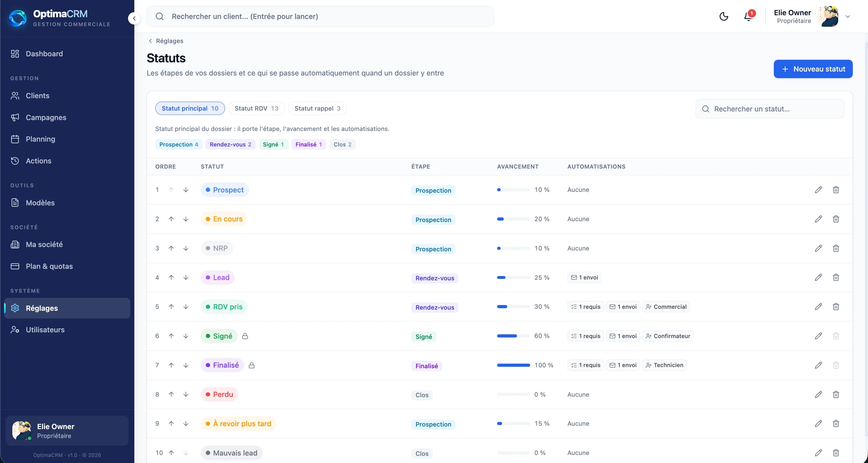The image size is (868, 463).
Task: Delete the Mauvais lead status
Action: point(836,453)
